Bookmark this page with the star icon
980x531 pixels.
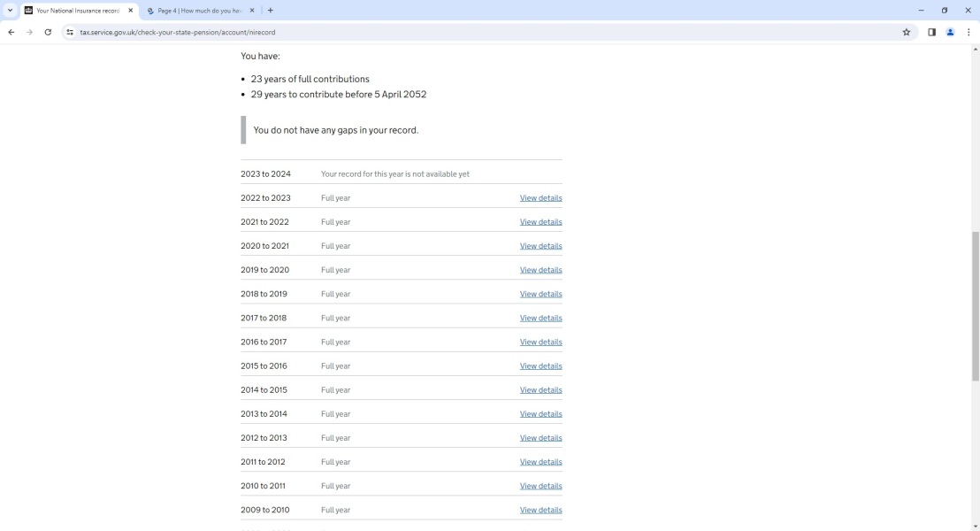coord(907,32)
